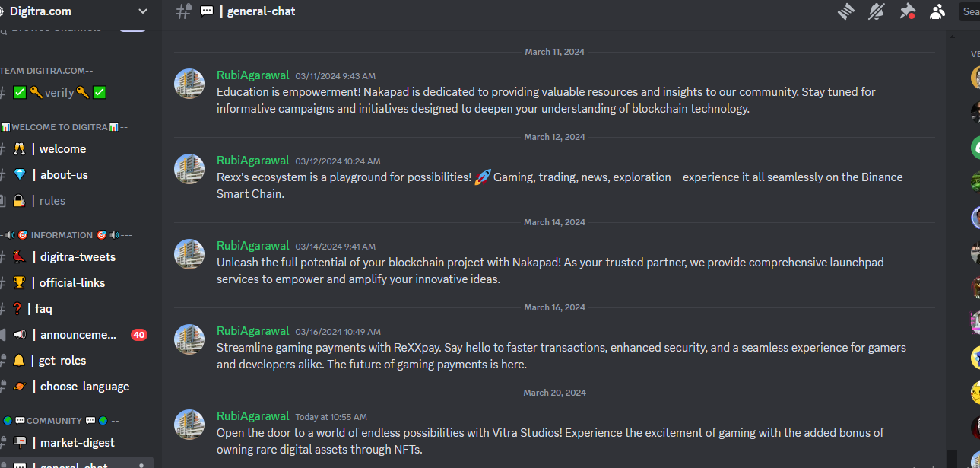Collapse the WELCOME TO DIGITRA category
This screenshot has height=468, width=980.
point(65,127)
